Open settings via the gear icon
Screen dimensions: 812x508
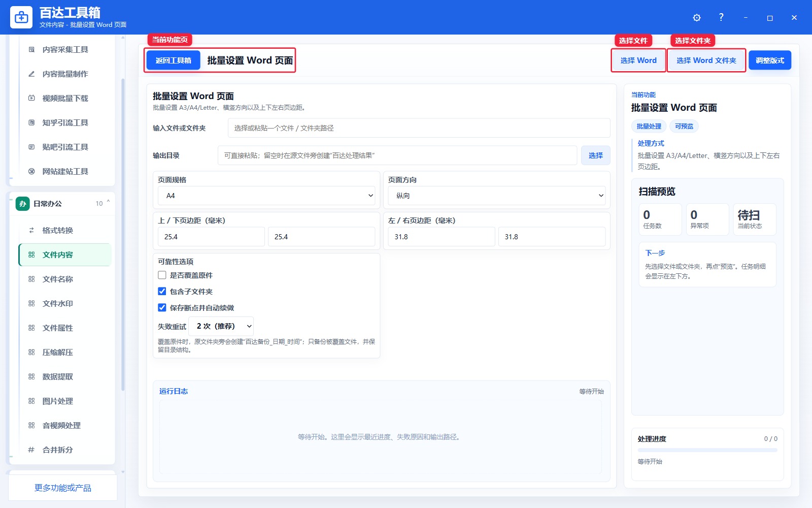(x=697, y=18)
